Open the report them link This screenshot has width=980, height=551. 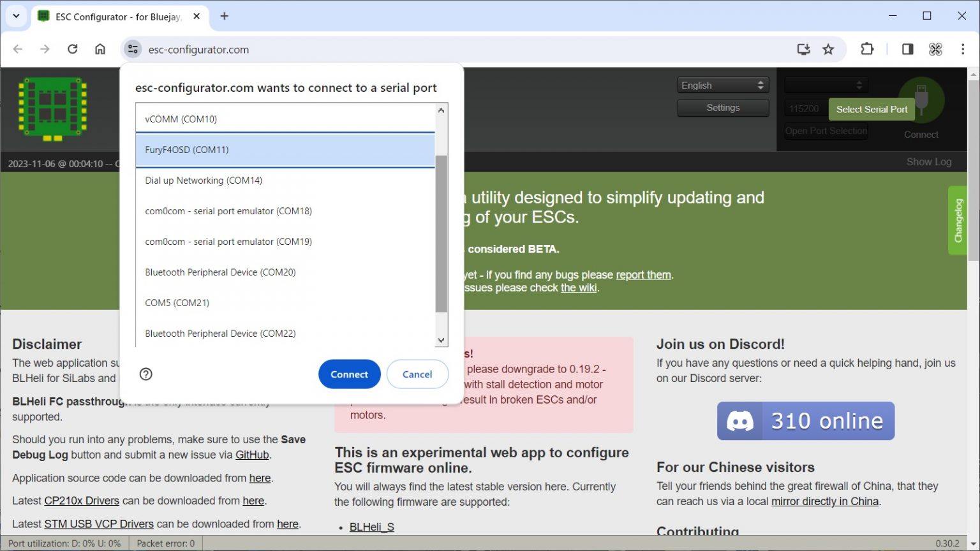coord(643,275)
